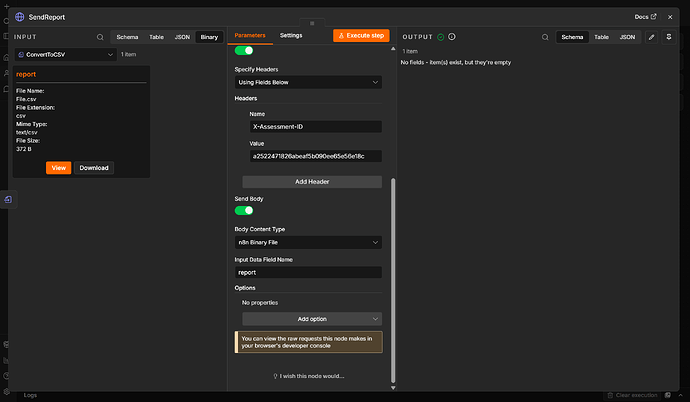Click drag handle above parameters panel
The width and height of the screenshot is (690, 402).
click(x=312, y=23)
